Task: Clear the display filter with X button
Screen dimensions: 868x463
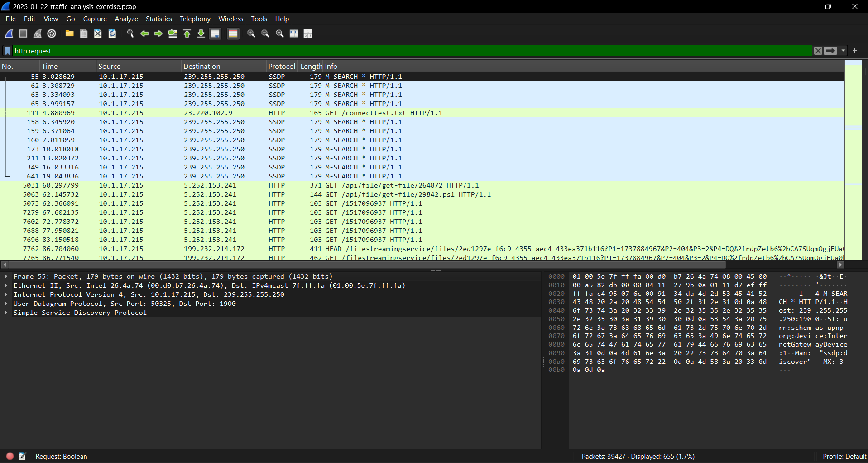Action: (818, 51)
